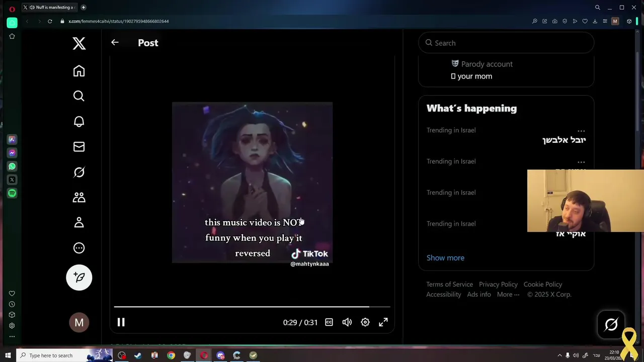This screenshot has height=362, width=644.
Task: Open Opera find-in-page zoom icon
Action: [534, 21]
